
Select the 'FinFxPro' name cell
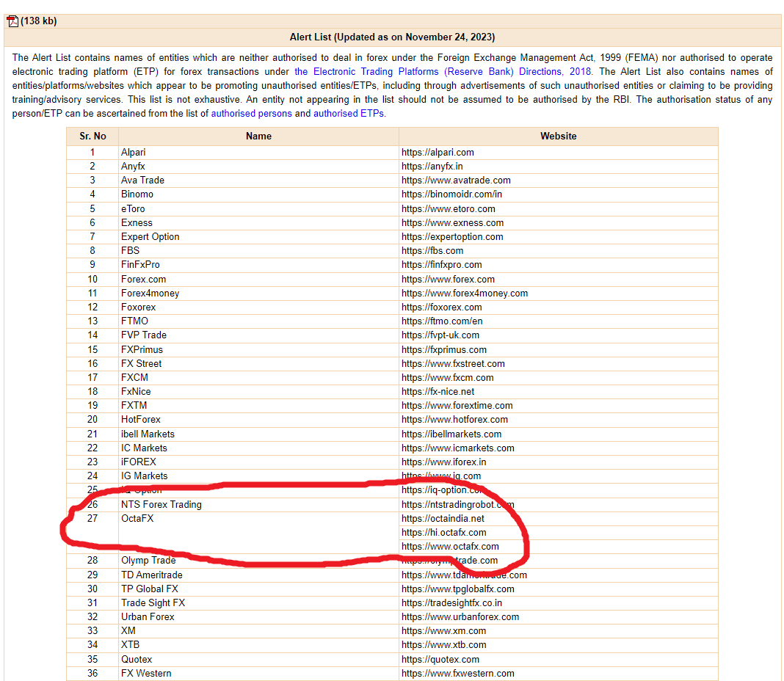(258, 265)
